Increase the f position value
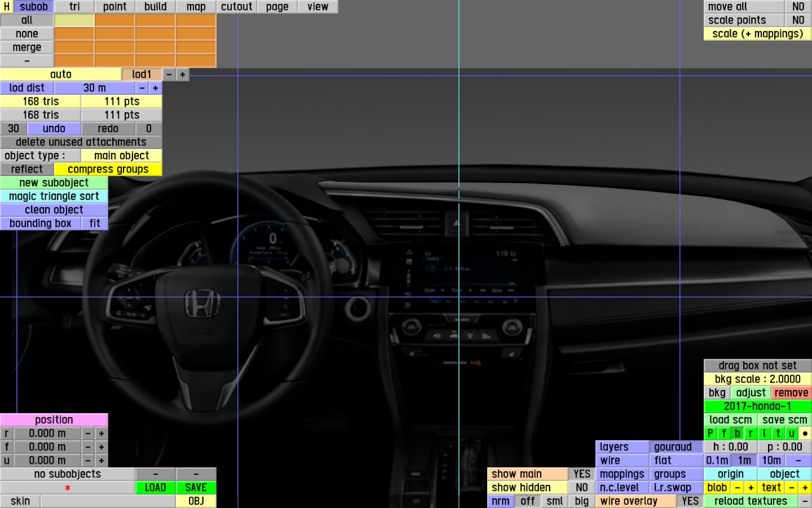 [101, 447]
